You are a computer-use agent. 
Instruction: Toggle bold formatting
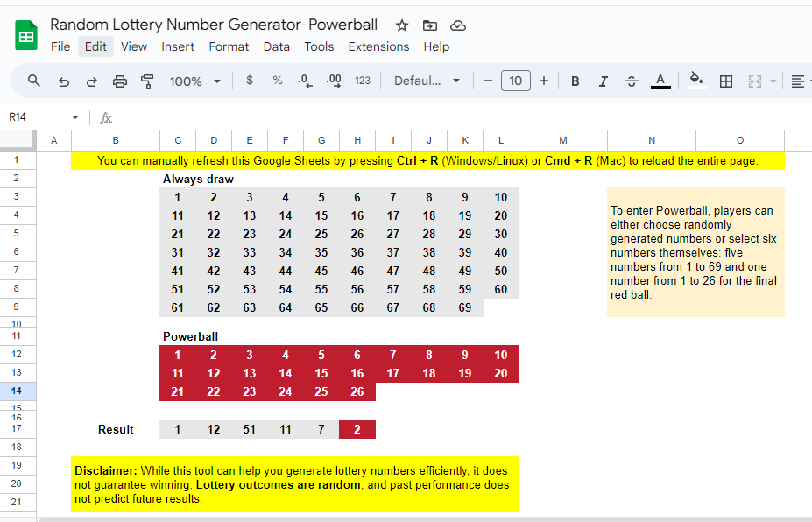575,81
